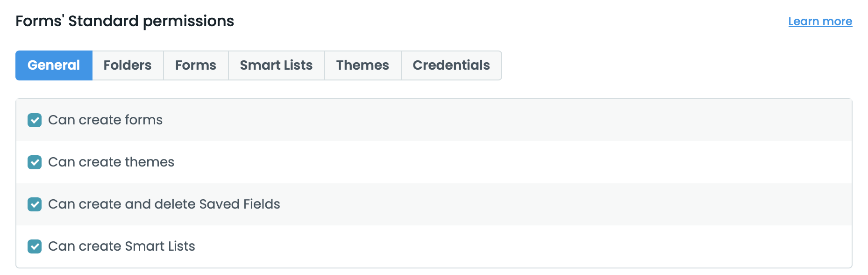
Task: Switch to the Folders tab
Action: [x=128, y=65]
